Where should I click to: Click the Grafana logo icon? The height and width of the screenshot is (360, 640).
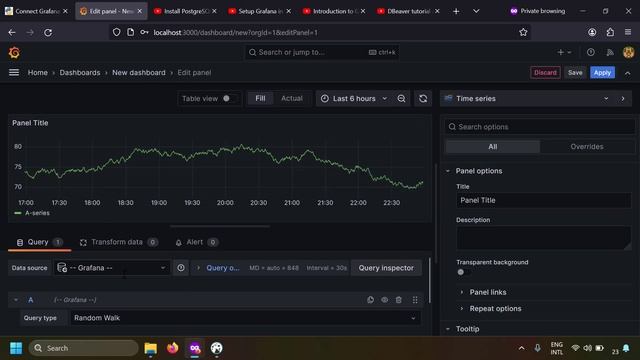14,53
